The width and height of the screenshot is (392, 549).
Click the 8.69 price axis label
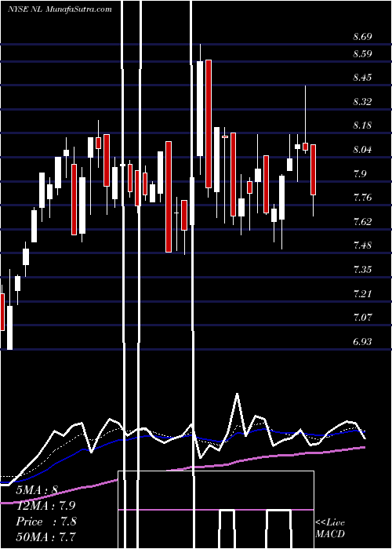coord(362,36)
